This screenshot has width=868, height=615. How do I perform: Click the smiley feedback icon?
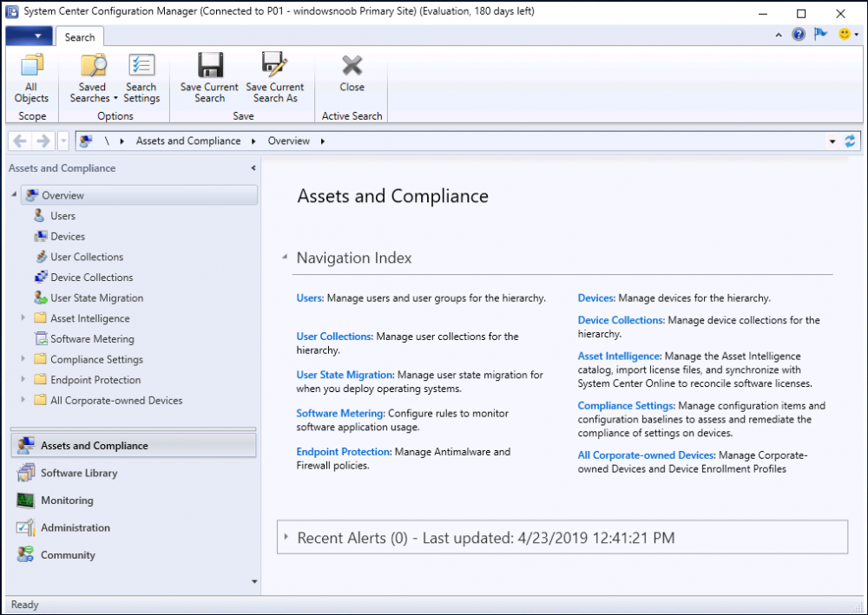[845, 35]
